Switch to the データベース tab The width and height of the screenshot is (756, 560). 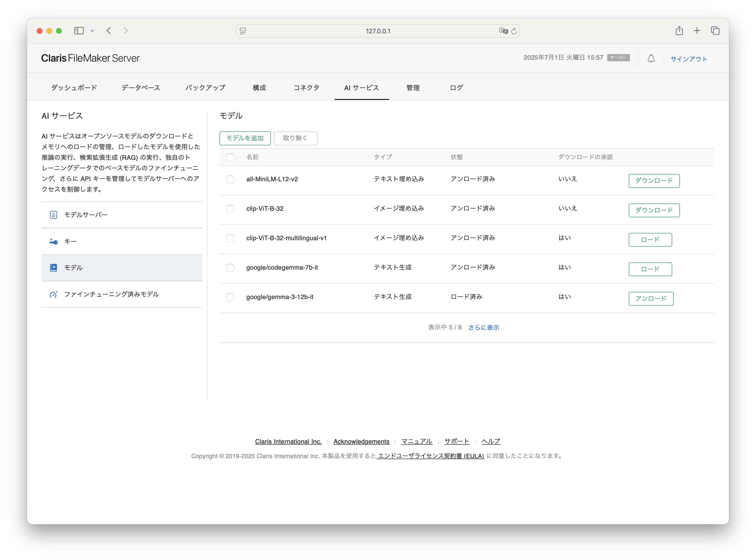(x=141, y=88)
